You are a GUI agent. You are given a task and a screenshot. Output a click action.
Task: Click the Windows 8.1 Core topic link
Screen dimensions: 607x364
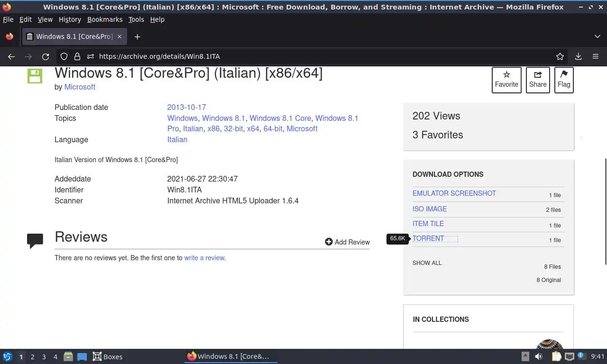[x=280, y=118]
